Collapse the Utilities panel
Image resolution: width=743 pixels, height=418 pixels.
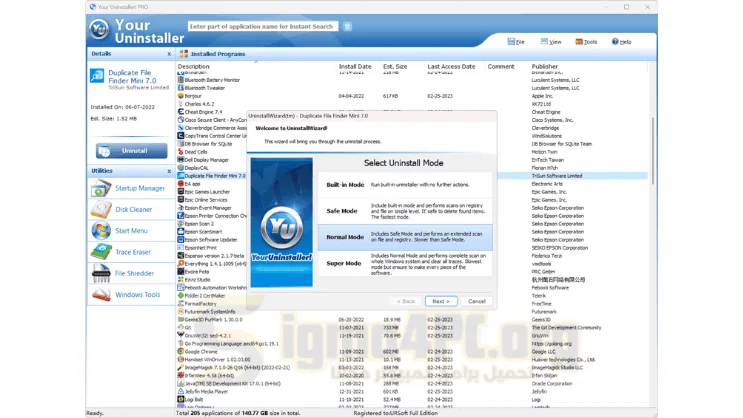coord(169,171)
